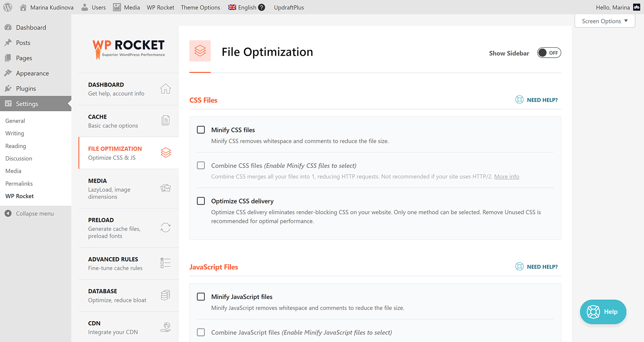Open the Hello, Marina account menu
This screenshot has height=342, width=644.
coord(618,7)
